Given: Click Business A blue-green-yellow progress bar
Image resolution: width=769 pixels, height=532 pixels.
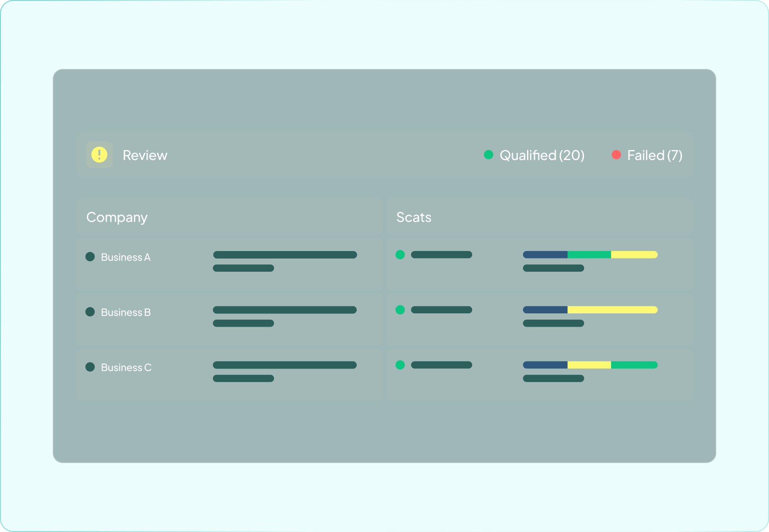Looking at the screenshot, I should pyautogui.click(x=590, y=254).
